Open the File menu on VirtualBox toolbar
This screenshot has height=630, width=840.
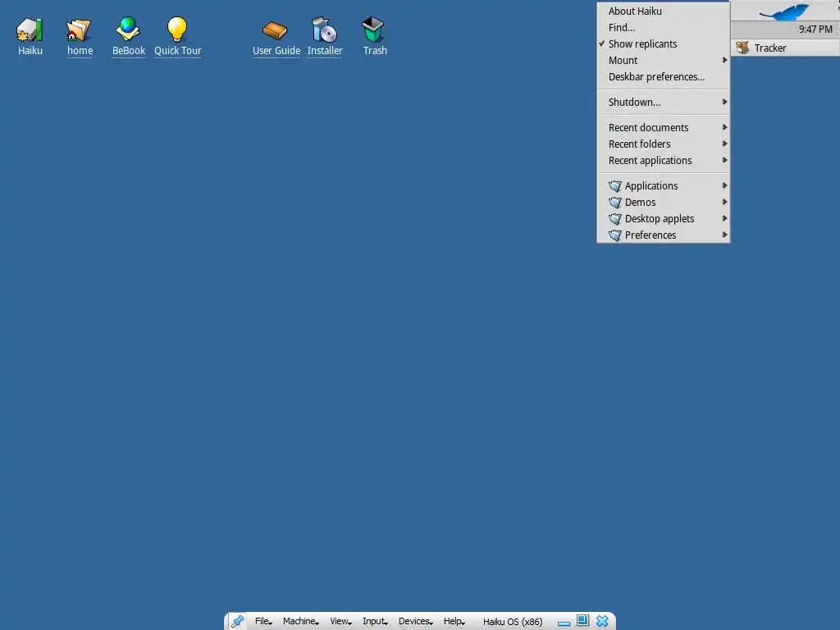point(263,622)
